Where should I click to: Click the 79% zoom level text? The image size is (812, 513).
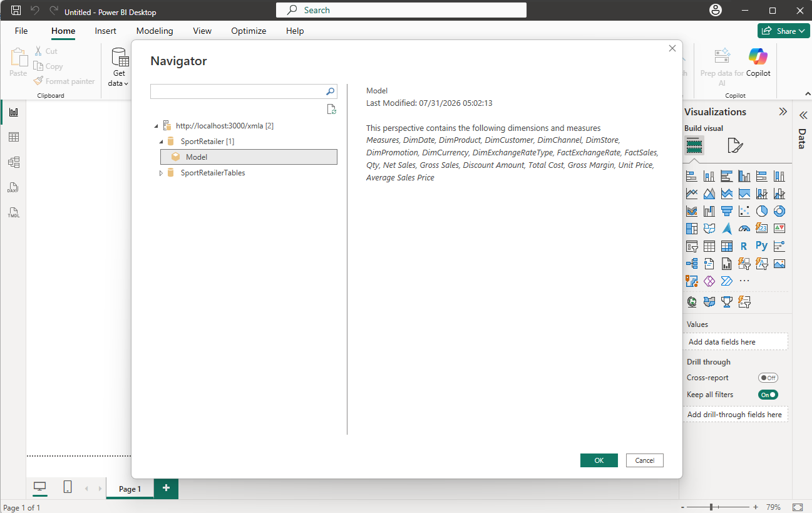(773, 507)
